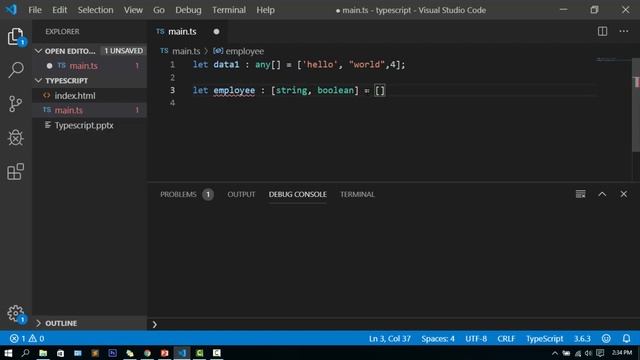This screenshot has height=360, width=640.
Task: Open the Explorer view in activity bar
Action: click(x=16, y=37)
